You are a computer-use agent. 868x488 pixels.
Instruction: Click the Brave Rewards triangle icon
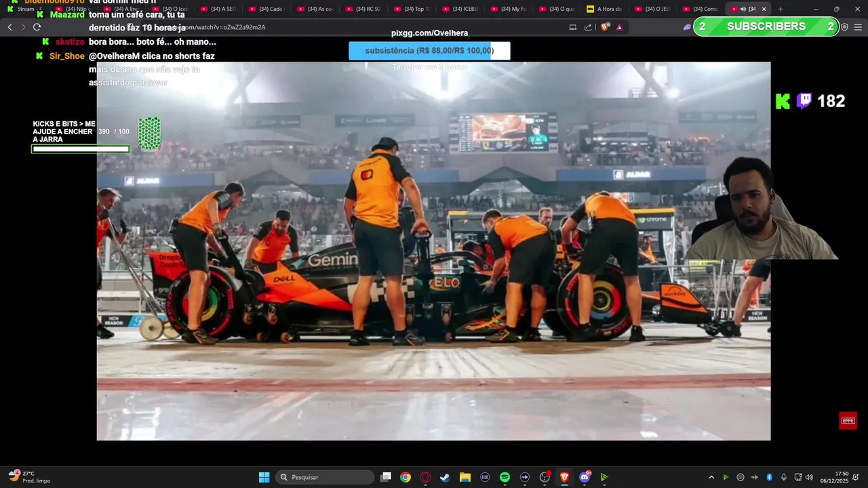(619, 27)
